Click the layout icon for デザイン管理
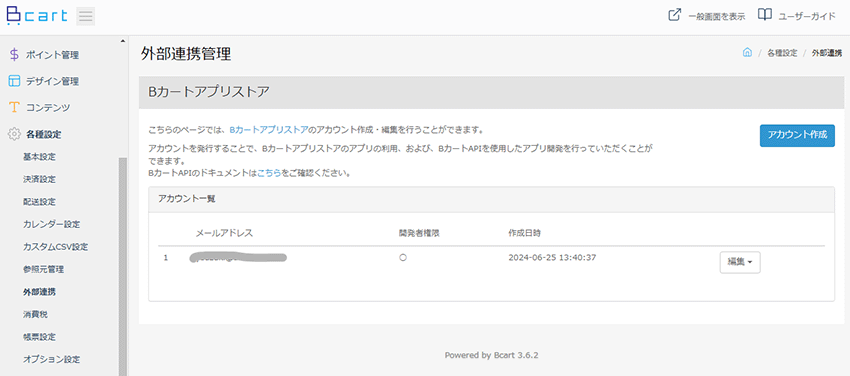Viewport: 850px width, 376px height. pos(15,81)
